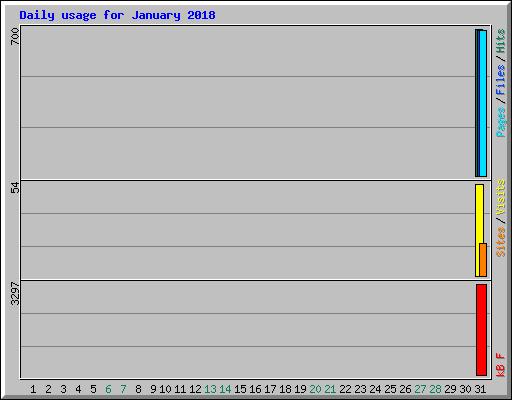The image size is (512, 400).
Task: Click day label '30' on the x-axis
Action: (465, 389)
